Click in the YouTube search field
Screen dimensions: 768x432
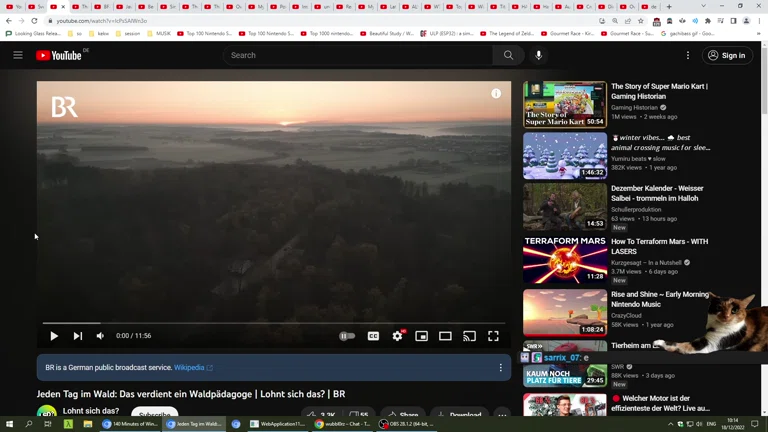tap(360, 55)
